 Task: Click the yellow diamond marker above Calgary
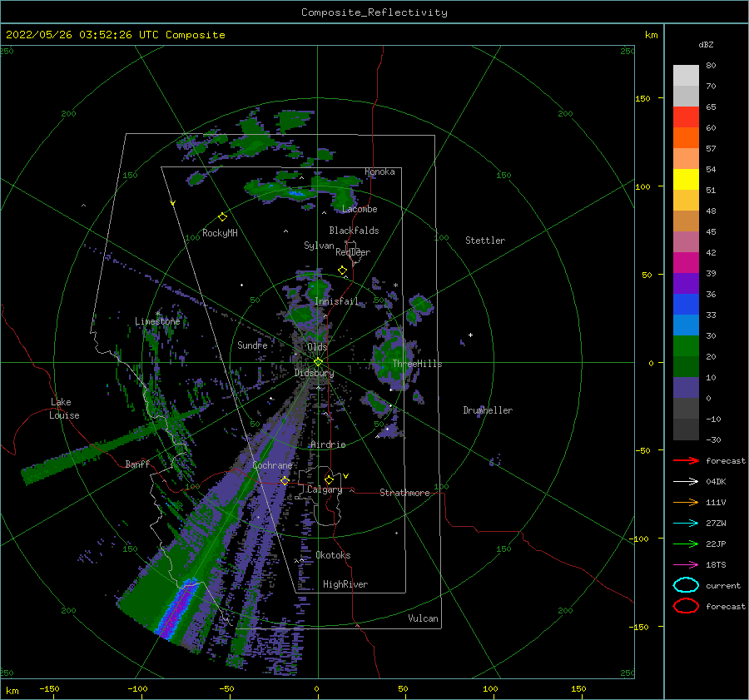[329, 479]
